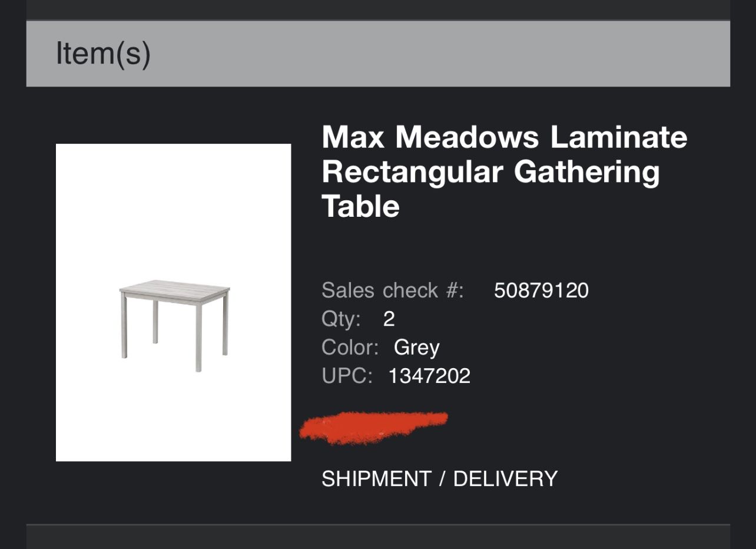Click the Item(s) section header
Viewport: 756px width, 549px height.
coord(103,53)
